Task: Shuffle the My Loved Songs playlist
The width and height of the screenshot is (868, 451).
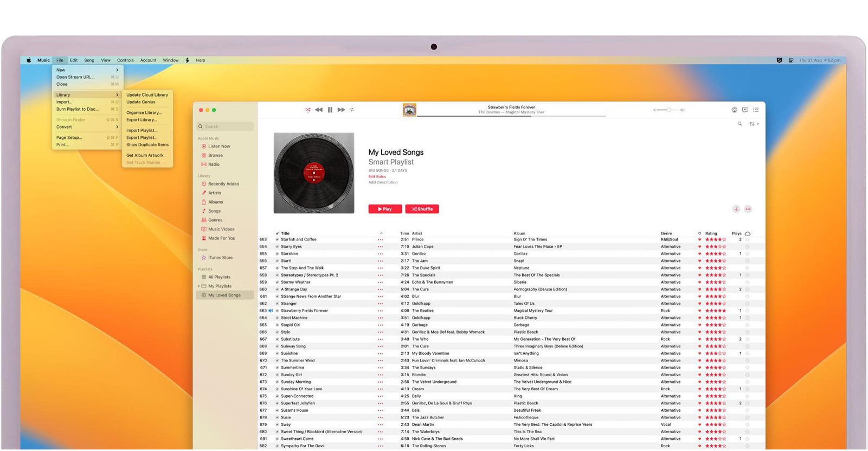Action: [422, 209]
